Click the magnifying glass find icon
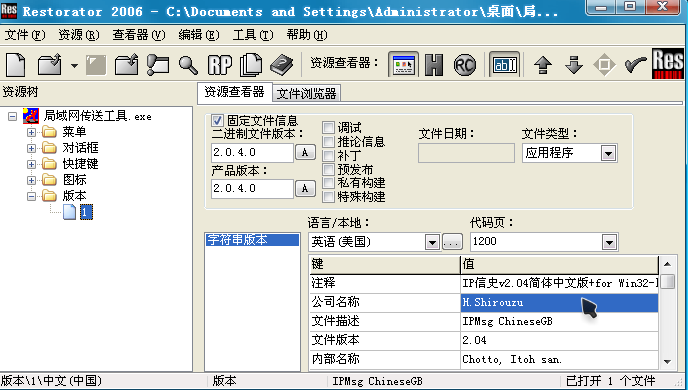 (x=188, y=65)
